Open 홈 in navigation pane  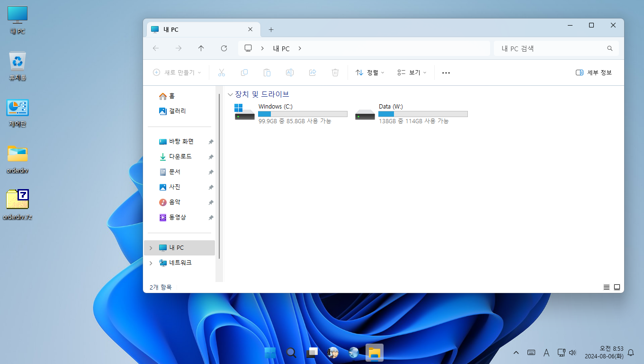pyautogui.click(x=167, y=96)
